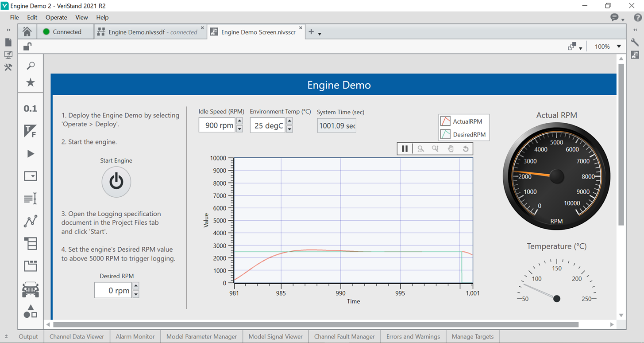644x343 pixels.
Task: Open the Channel Fault Manager tab
Action: 344,336
